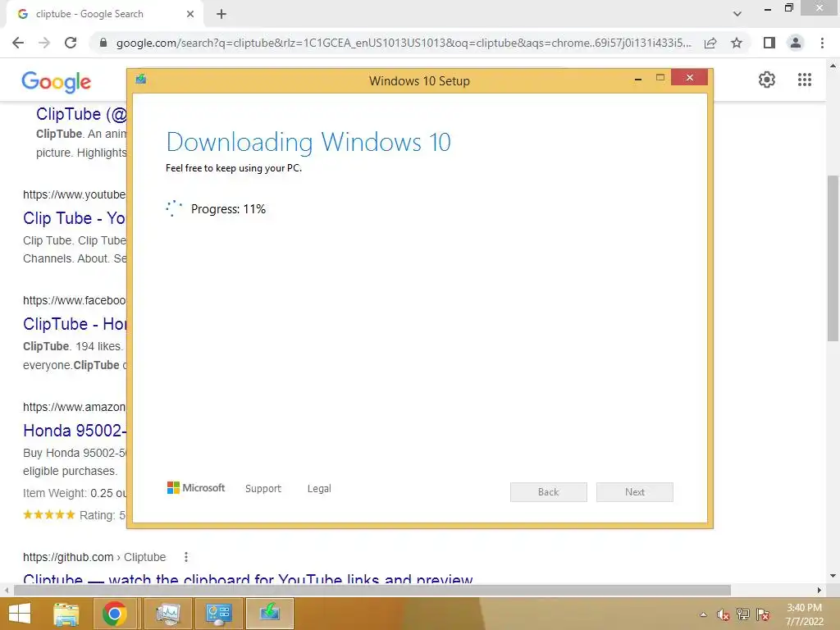The width and height of the screenshot is (840, 630).
Task: Open File Explorer from taskbar
Action: pyautogui.click(x=66, y=614)
